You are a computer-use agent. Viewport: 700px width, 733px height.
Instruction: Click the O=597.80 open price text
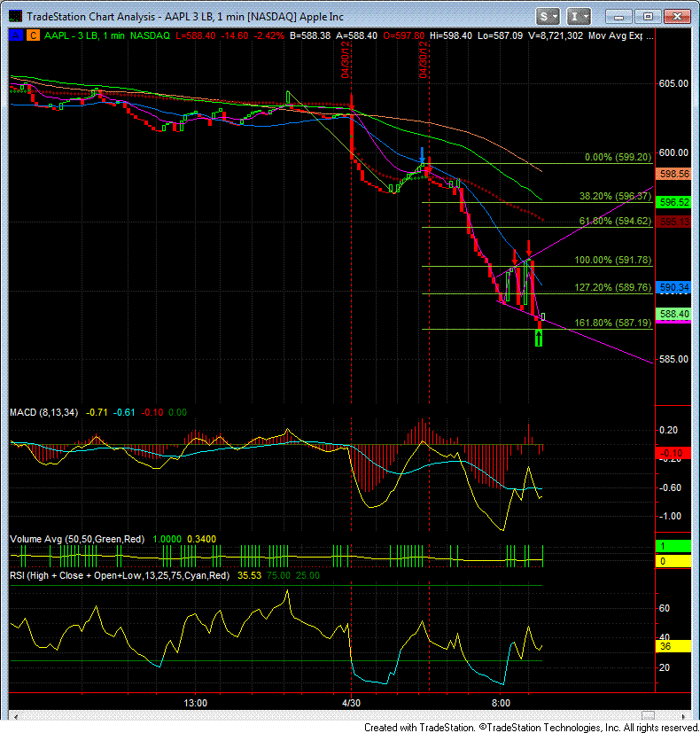[404, 35]
